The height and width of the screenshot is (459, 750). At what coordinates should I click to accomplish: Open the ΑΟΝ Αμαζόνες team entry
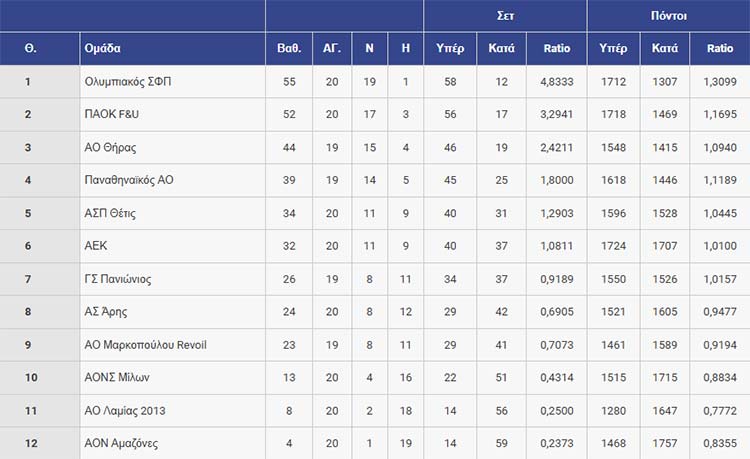pyautogui.click(x=121, y=443)
